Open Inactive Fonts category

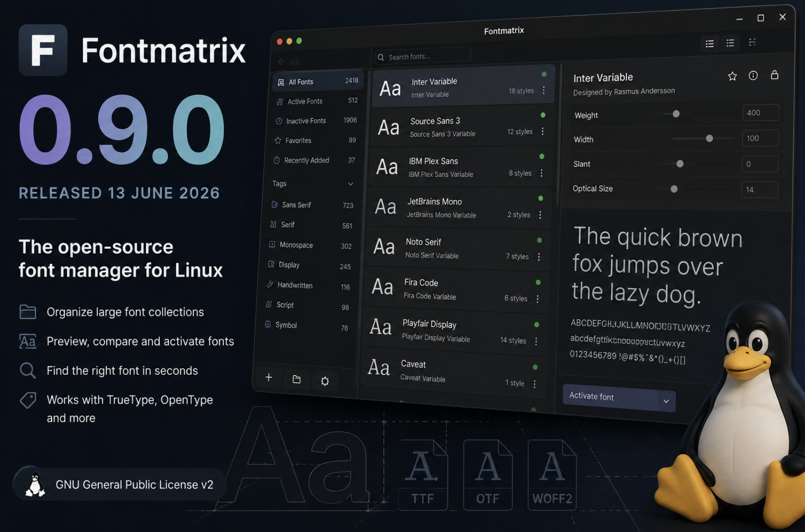(x=316, y=121)
